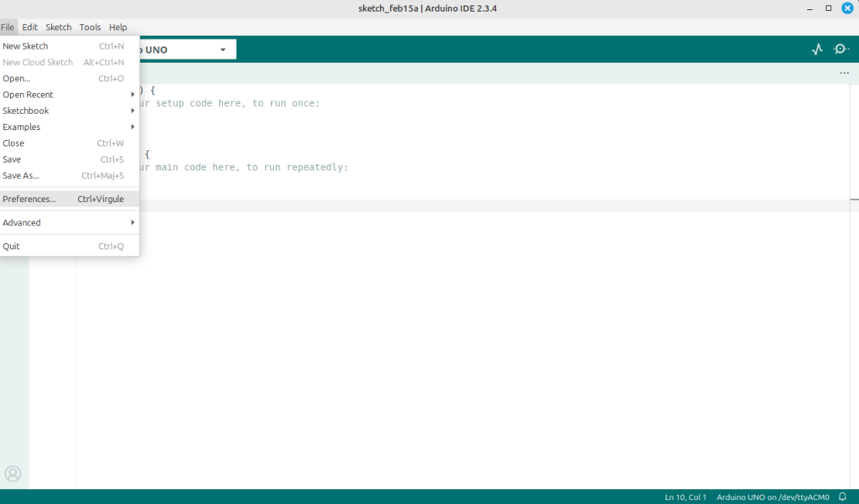This screenshot has width=859, height=504.
Task: Close the File menu via File
Action: (x=8, y=27)
